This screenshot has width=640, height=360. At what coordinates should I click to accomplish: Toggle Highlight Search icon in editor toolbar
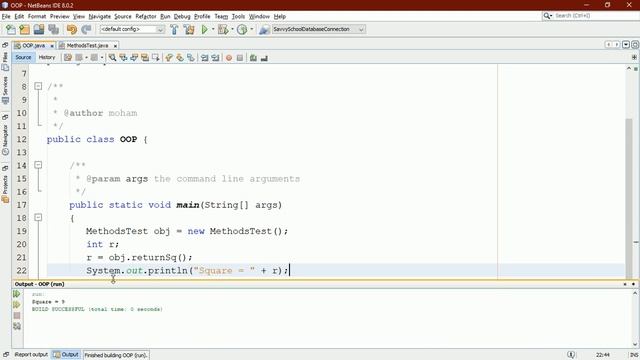145,58
